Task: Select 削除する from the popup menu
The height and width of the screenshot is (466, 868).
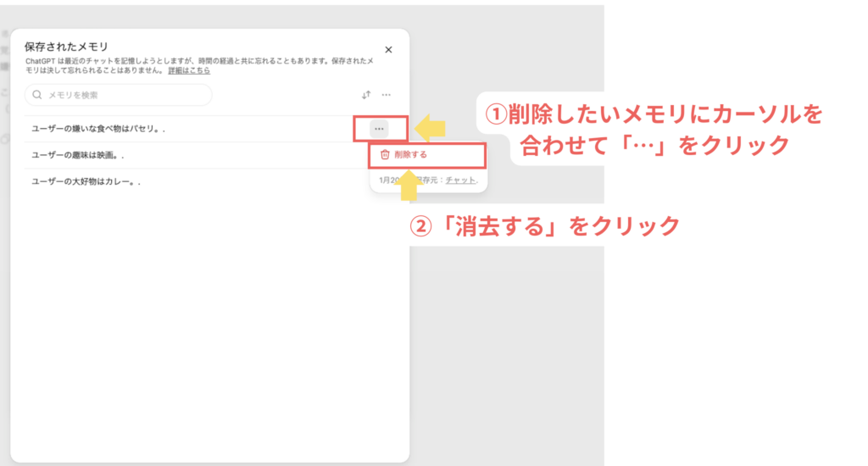Action: click(410, 155)
